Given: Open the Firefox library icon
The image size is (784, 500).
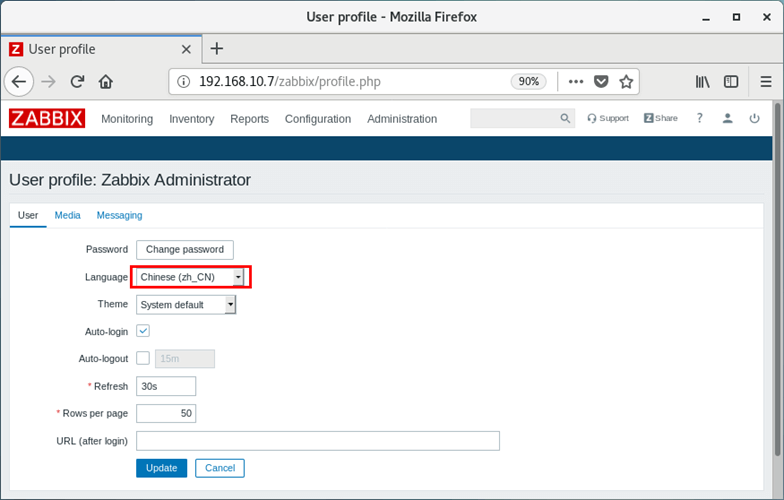Looking at the screenshot, I should tap(702, 82).
